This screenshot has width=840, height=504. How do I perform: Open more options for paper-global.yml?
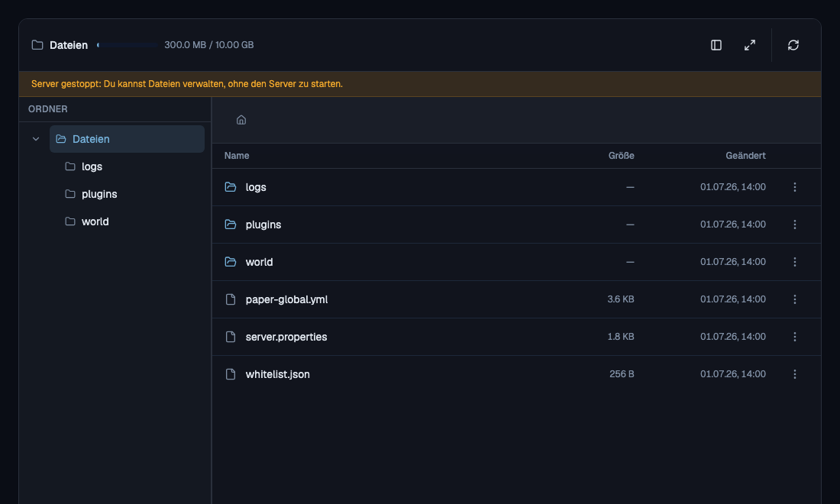(x=794, y=299)
